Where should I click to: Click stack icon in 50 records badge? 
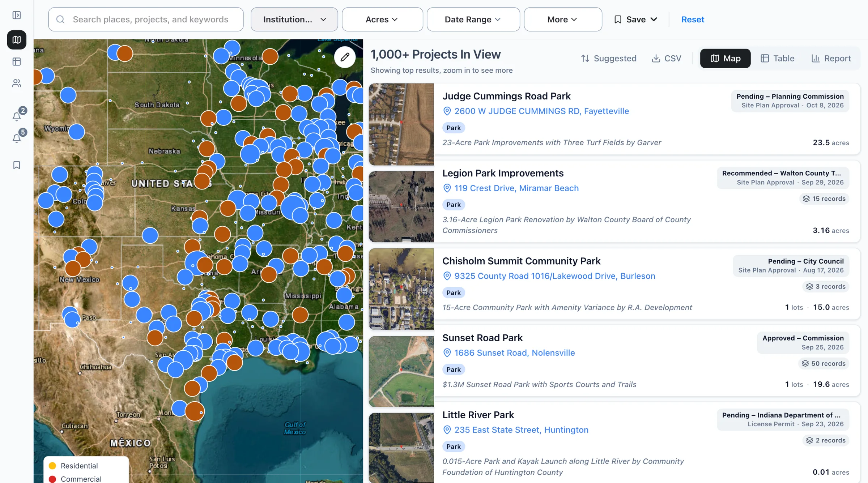pyautogui.click(x=805, y=364)
